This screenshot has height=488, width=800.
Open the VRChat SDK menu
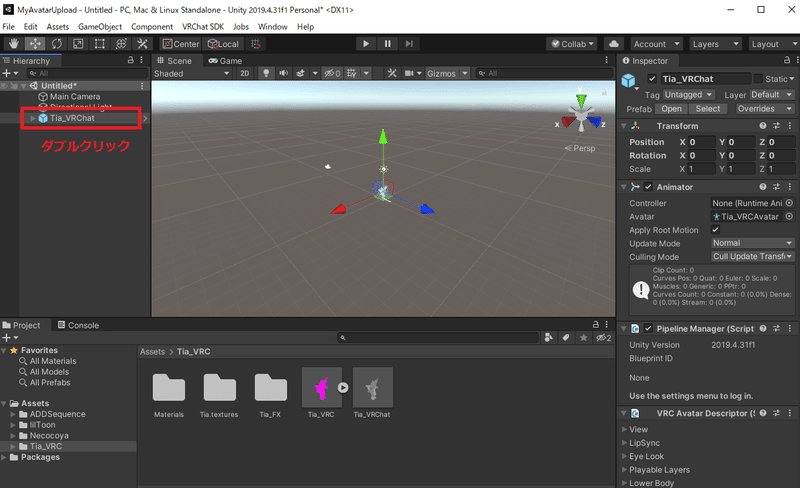(x=203, y=27)
